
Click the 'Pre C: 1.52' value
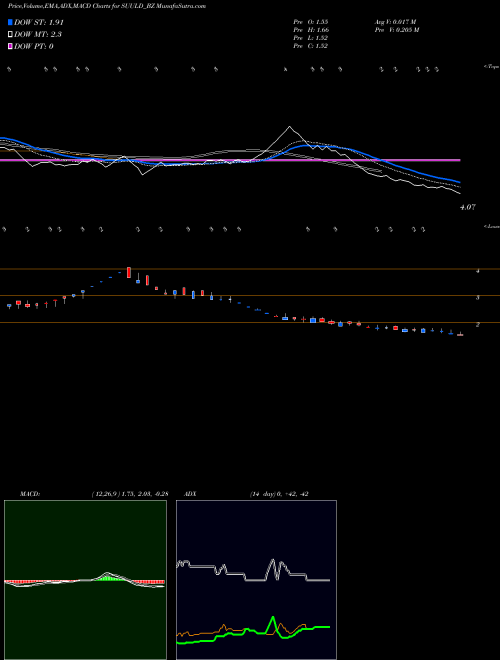pos(311,46)
